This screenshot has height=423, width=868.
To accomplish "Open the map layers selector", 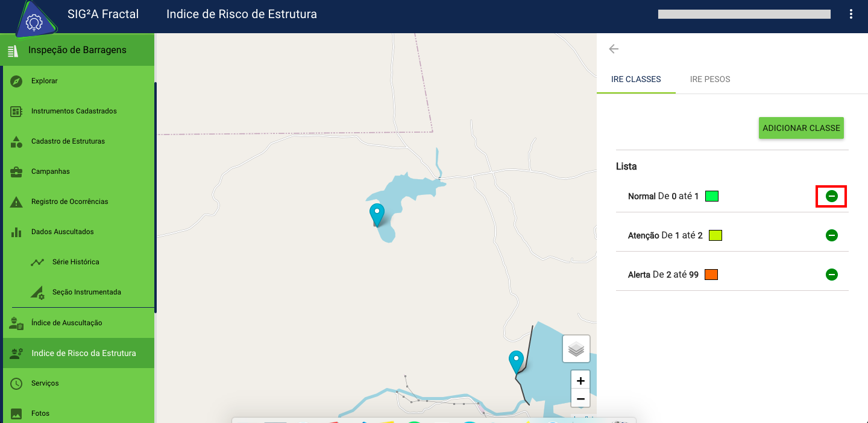I will (x=576, y=349).
